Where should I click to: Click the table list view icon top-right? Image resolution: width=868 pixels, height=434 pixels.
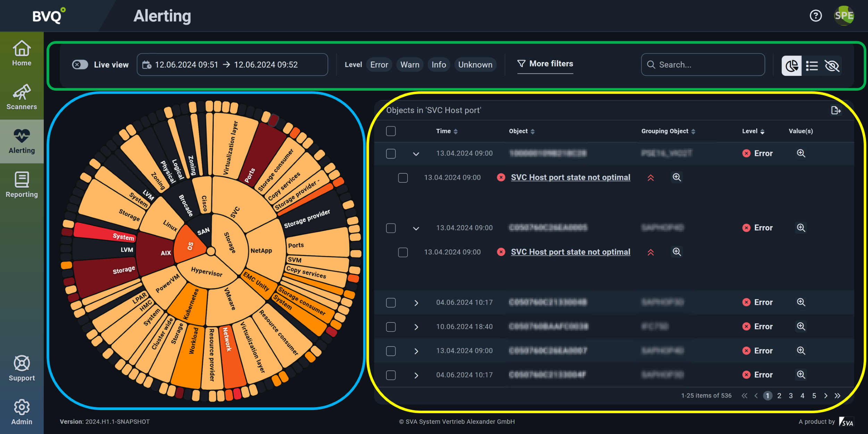coord(812,65)
